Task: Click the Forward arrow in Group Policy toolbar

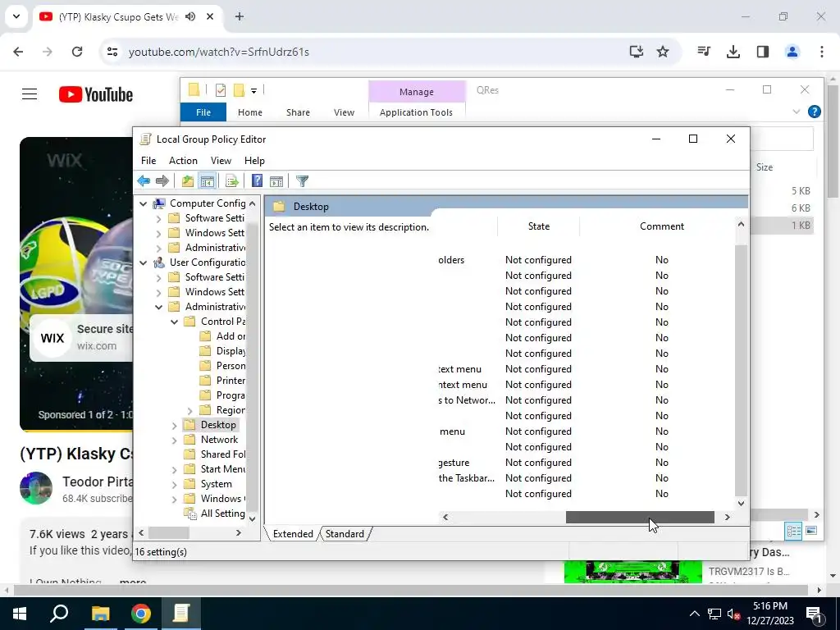Action: 162,181
